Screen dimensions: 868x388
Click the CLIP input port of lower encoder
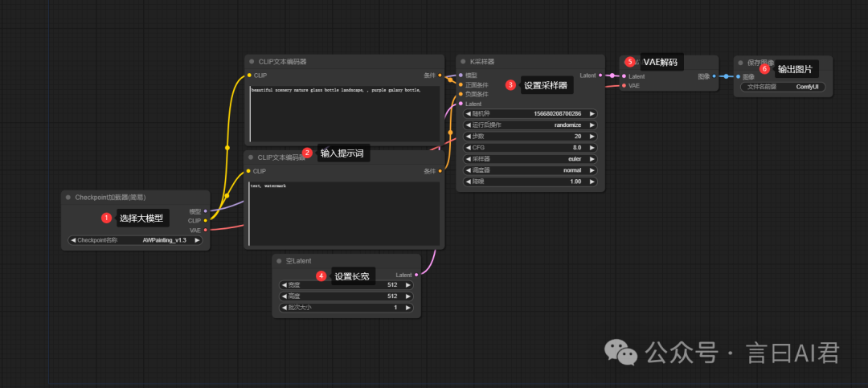248,171
